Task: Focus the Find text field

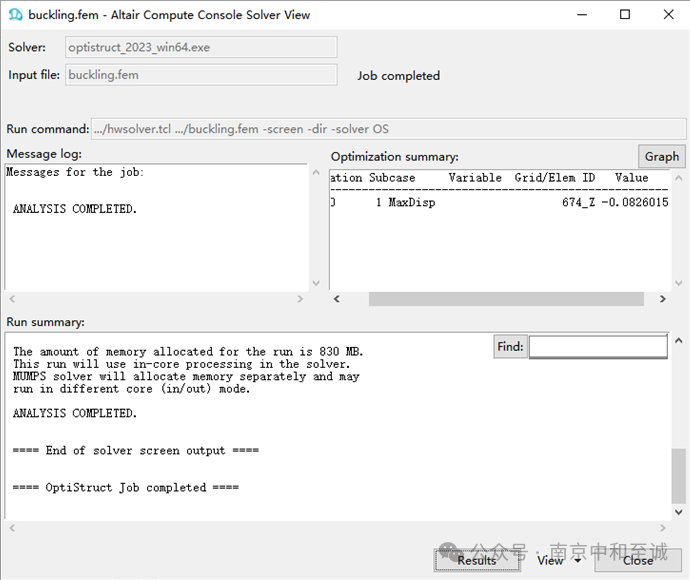Action: pyautogui.click(x=598, y=347)
